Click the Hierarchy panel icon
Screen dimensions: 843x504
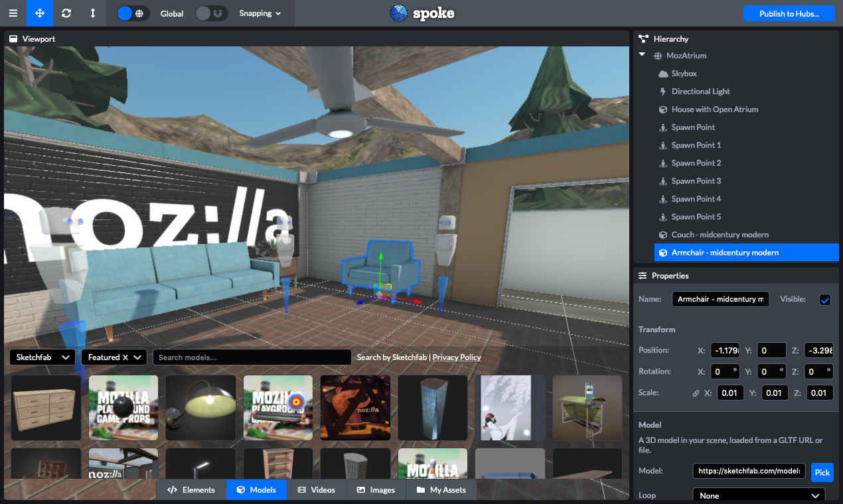pos(643,38)
